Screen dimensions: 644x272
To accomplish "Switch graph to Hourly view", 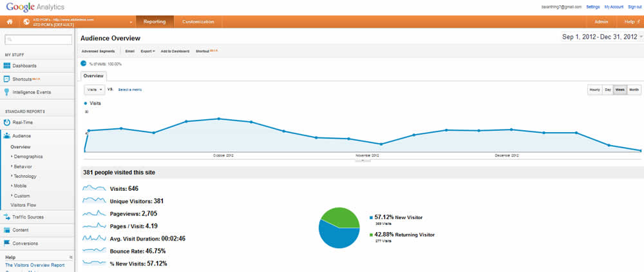I will (594, 90).
